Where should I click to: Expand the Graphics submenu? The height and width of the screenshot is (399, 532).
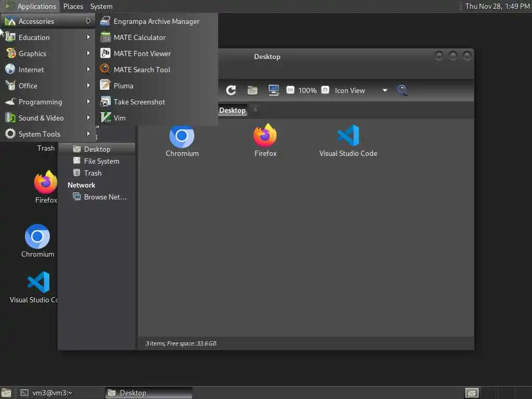point(47,54)
